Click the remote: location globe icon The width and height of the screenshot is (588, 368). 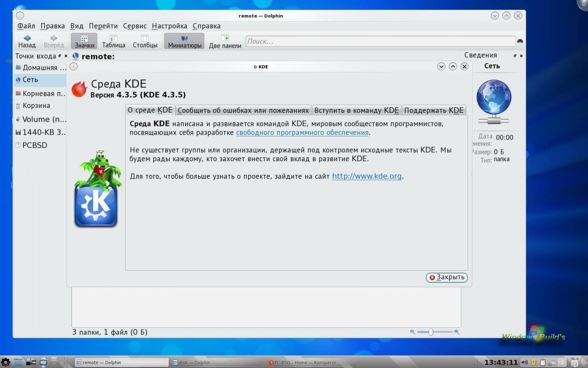(76, 56)
